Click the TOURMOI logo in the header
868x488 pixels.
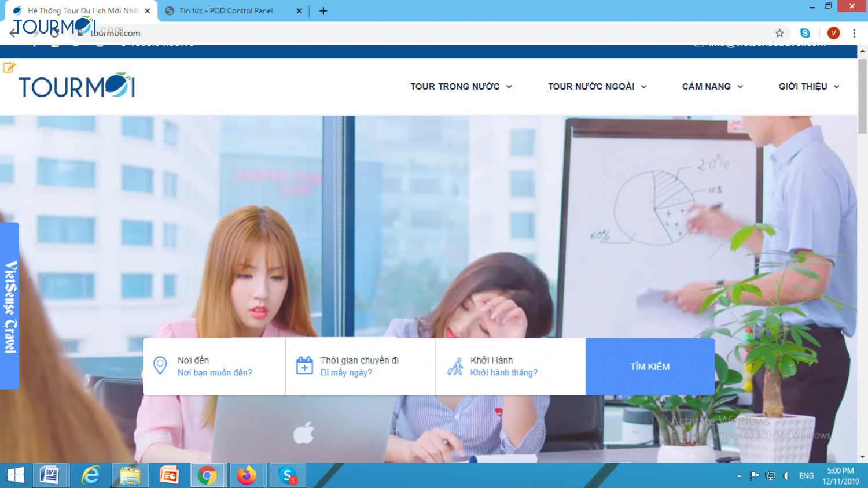[76, 86]
